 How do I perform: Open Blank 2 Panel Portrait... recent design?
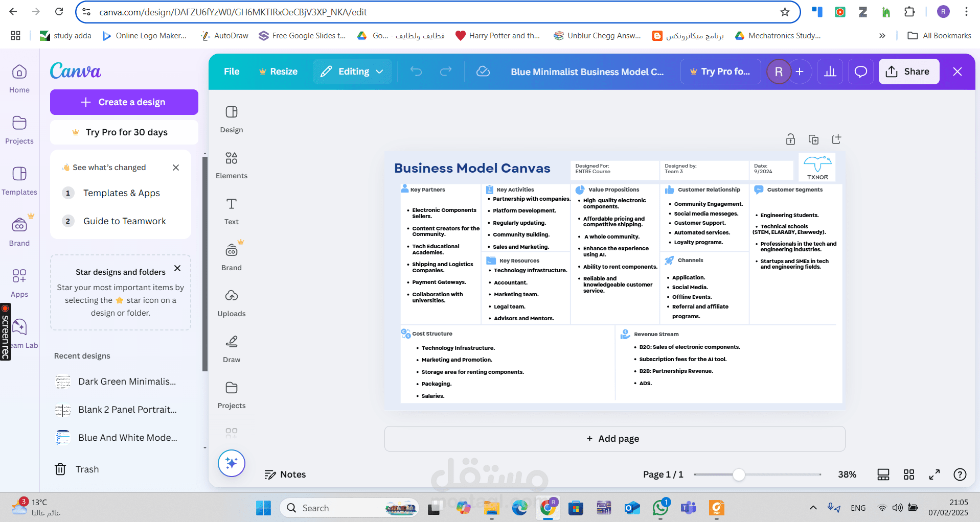tap(116, 410)
